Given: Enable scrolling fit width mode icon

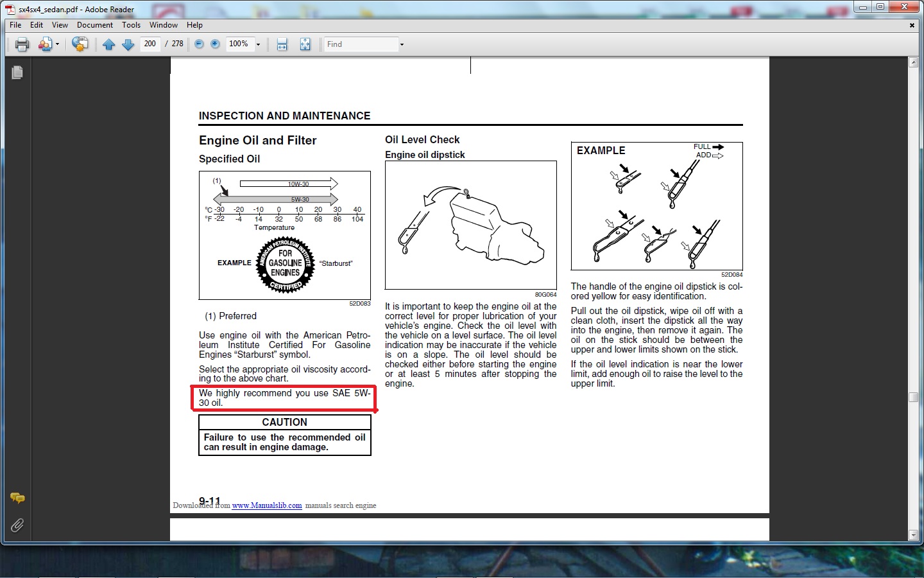Looking at the screenshot, I should (x=282, y=44).
